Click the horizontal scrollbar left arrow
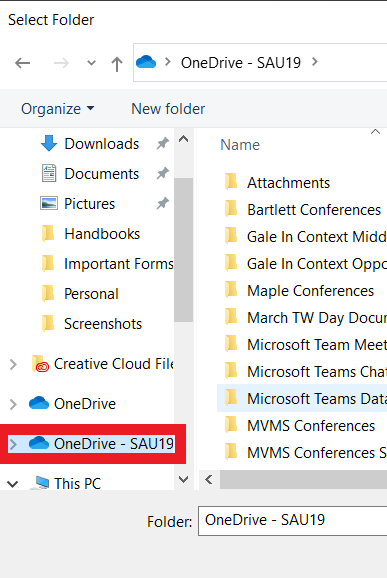Viewport: 387px width, 578px height. coord(209,479)
